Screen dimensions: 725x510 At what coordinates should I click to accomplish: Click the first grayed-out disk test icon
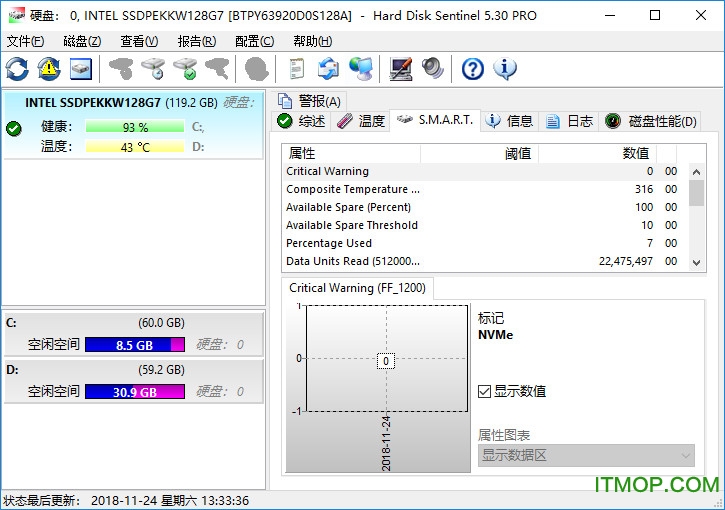point(121,69)
